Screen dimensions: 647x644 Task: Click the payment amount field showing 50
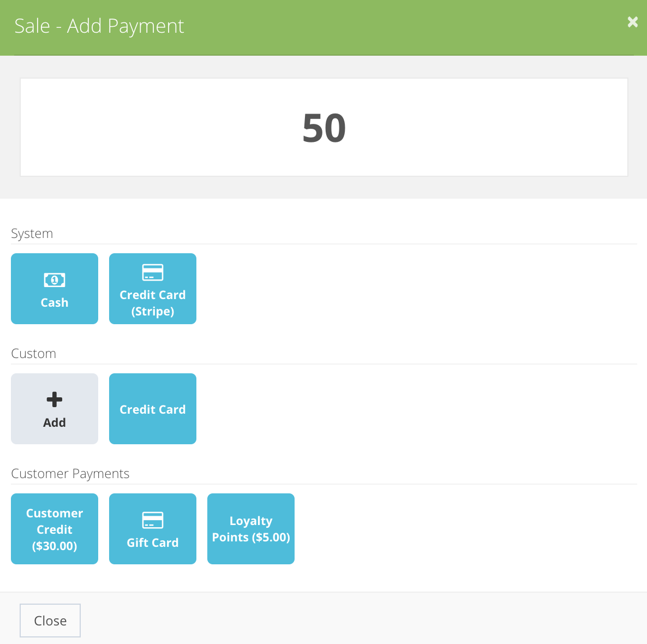click(324, 127)
